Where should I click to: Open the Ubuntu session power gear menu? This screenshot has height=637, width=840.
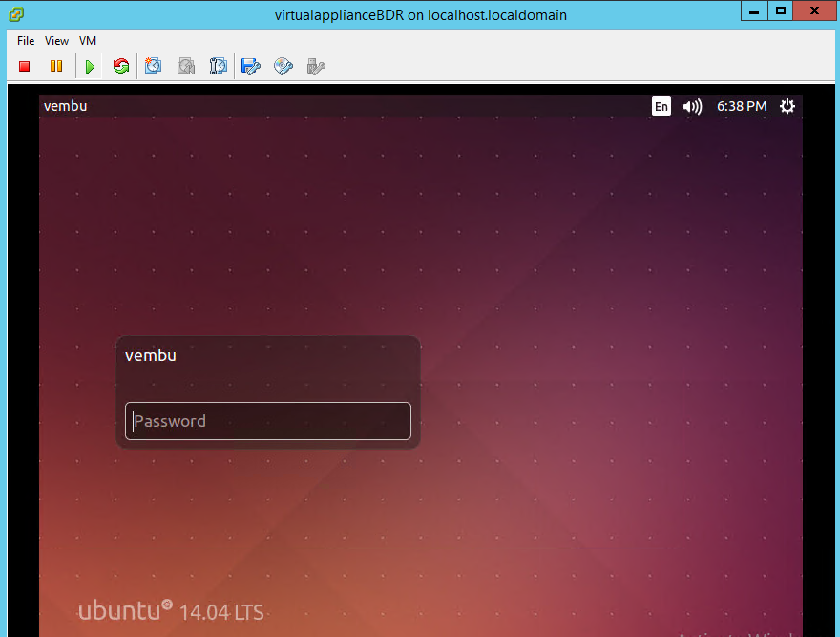click(787, 106)
